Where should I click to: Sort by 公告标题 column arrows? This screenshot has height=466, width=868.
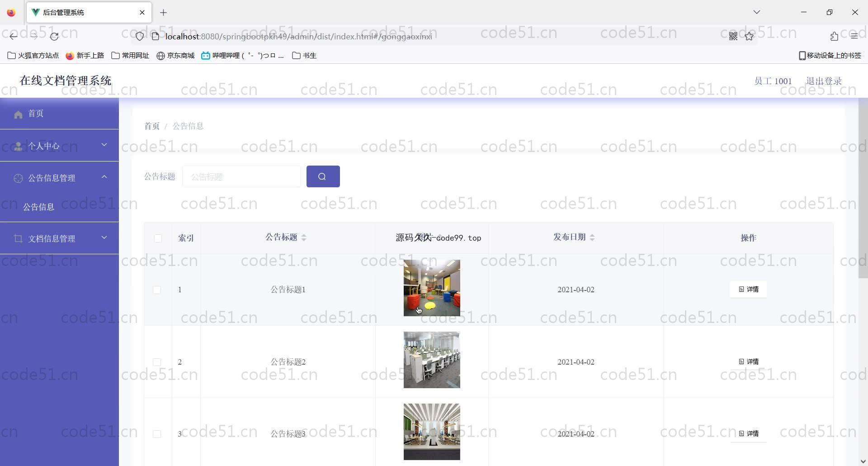304,238
